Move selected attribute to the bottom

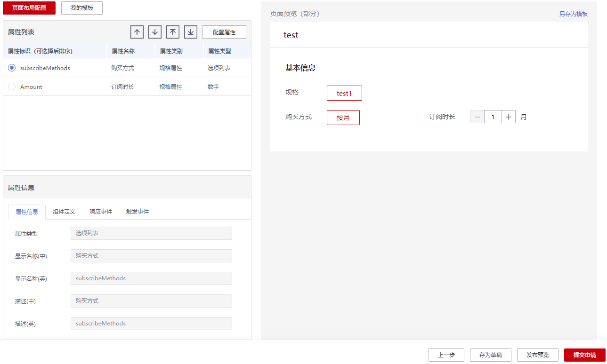[x=191, y=32]
